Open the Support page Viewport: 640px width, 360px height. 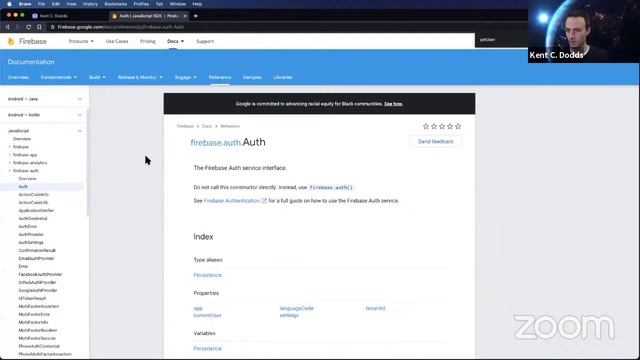click(x=205, y=41)
